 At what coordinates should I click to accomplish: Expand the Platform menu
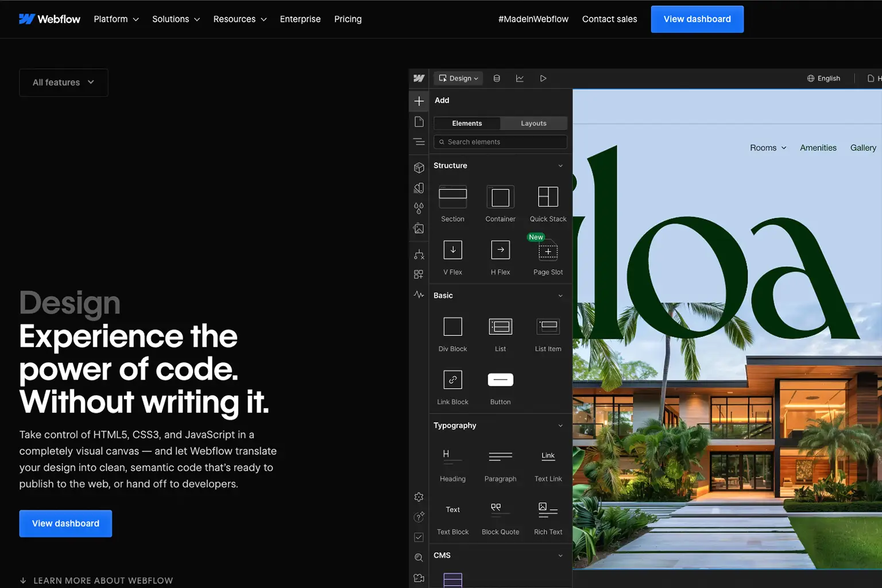pos(116,19)
